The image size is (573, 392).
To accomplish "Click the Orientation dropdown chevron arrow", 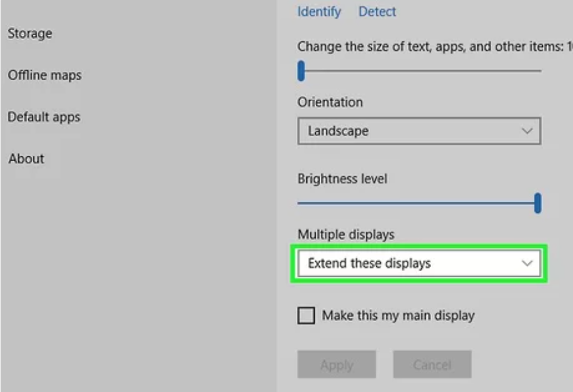I will pyautogui.click(x=527, y=131).
